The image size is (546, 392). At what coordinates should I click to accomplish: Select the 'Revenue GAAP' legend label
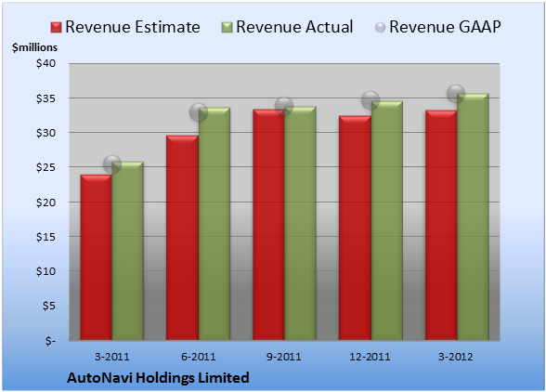click(x=445, y=27)
